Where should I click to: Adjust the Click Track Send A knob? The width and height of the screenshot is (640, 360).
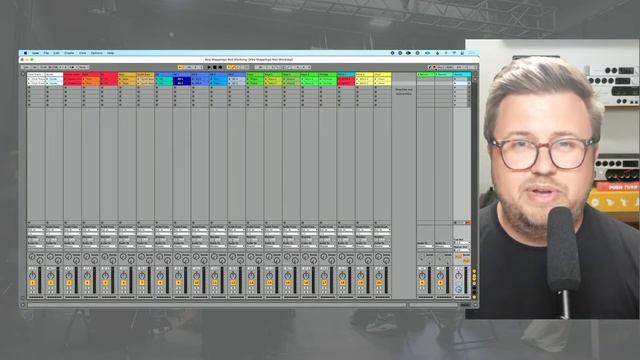pyautogui.click(x=32, y=256)
